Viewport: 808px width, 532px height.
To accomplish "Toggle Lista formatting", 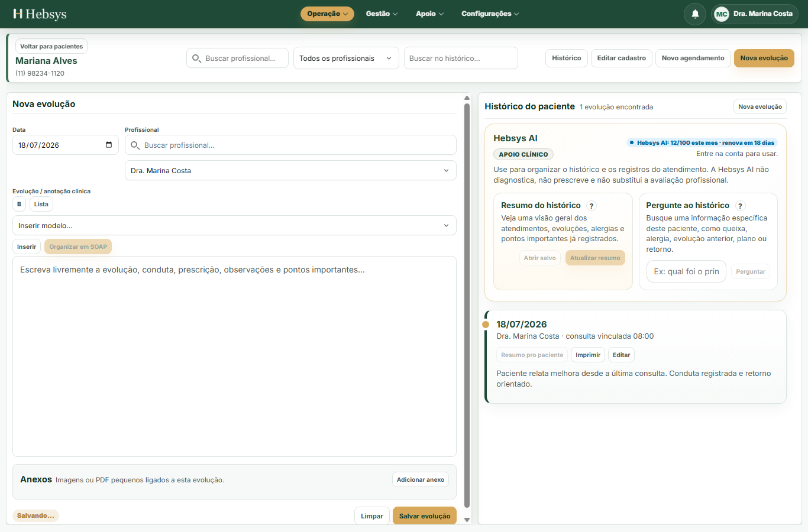I will (x=41, y=204).
